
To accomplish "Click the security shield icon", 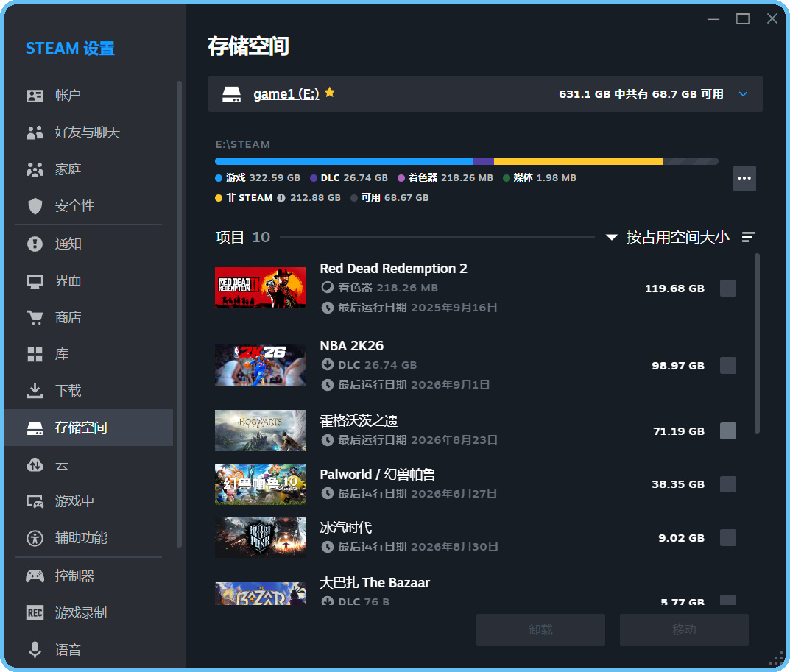I will (x=35, y=206).
